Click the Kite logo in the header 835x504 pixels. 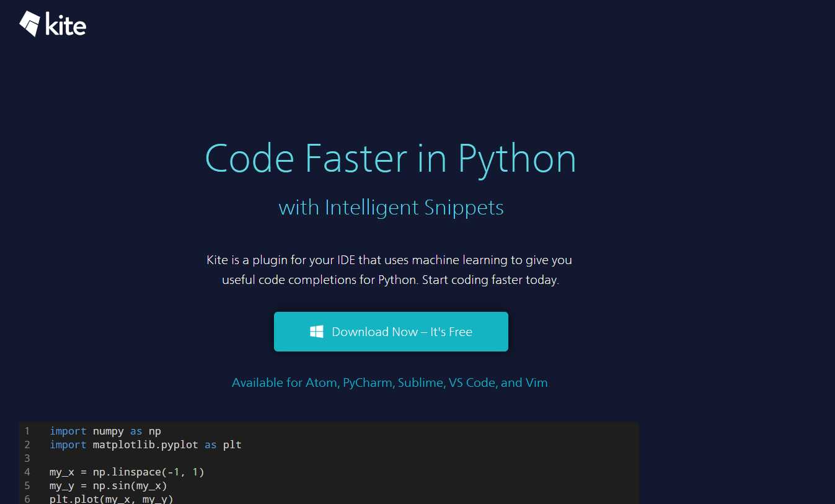point(53,24)
